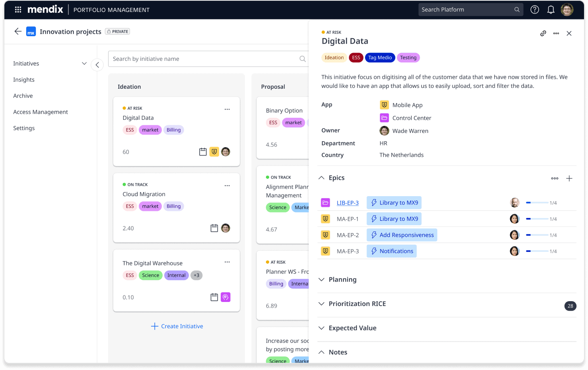Viewport: 588px width, 370px height.
Task: Click the Search Platform input field
Action: pyautogui.click(x=465, y=10)
